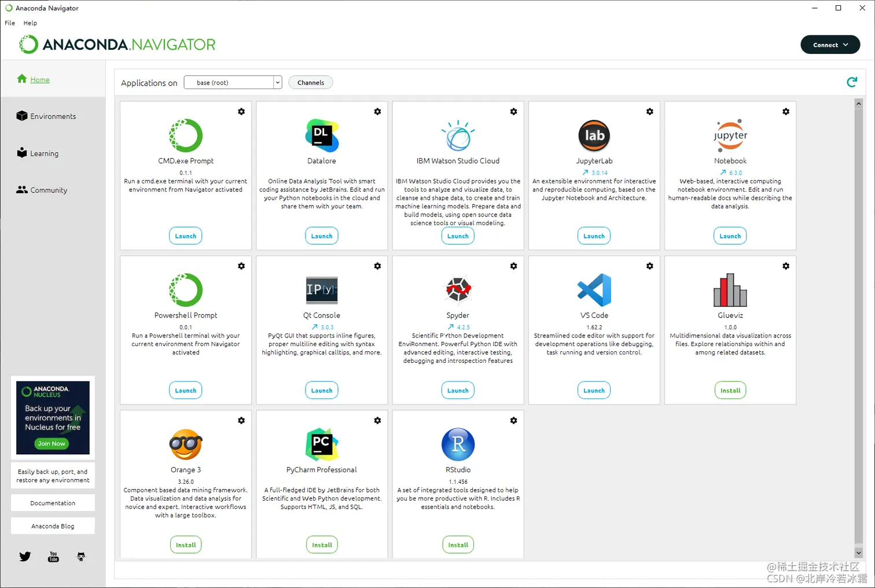This screenshot has width=875, height=588.
Task: Refresh the applications list icon
Action: click(x=852, y=82)
